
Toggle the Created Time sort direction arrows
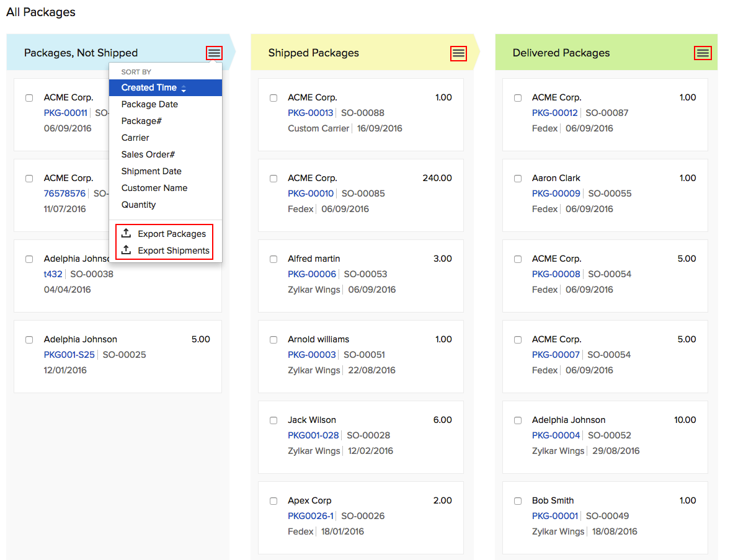pyautogui.click(x=184, y=87)
